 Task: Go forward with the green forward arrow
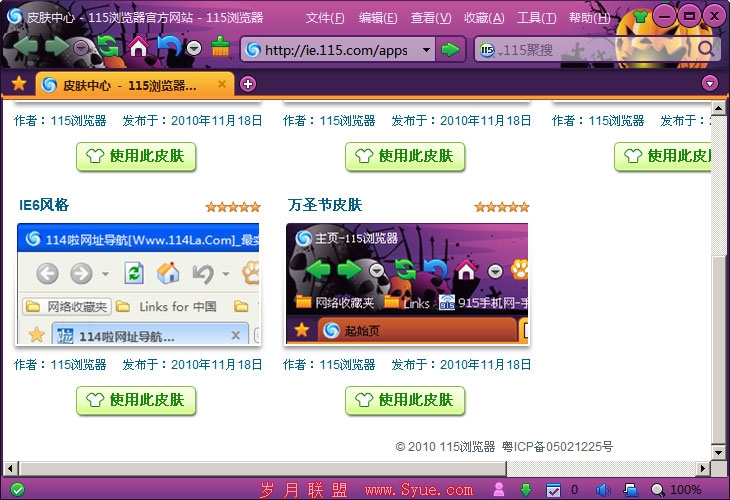click(x=57, y=47)
